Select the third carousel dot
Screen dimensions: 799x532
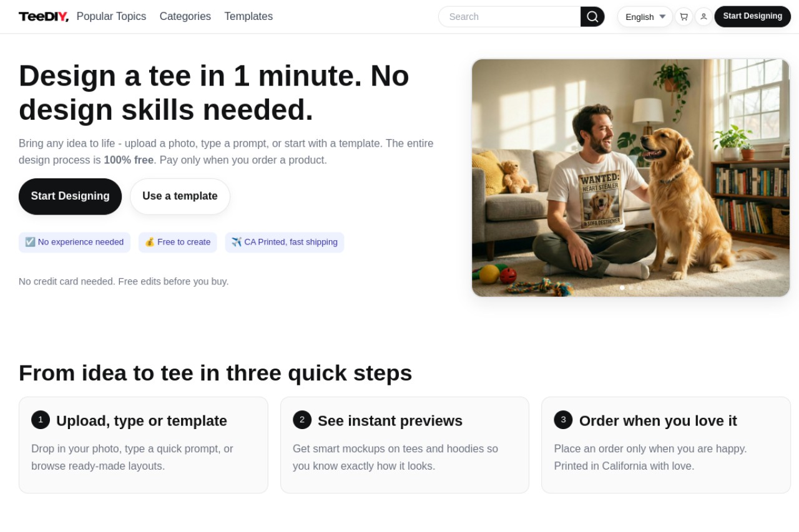639,288
